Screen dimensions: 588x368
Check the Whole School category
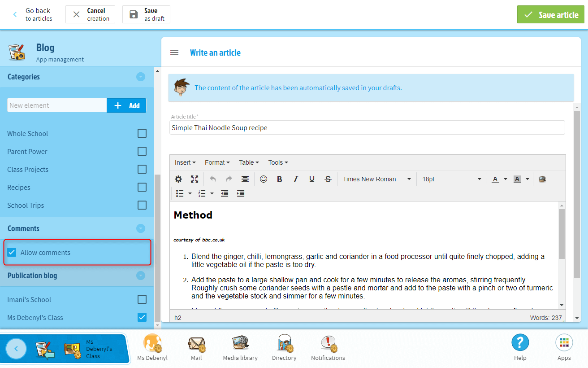142,133
